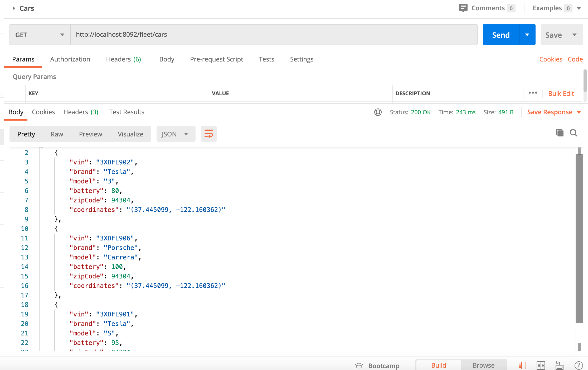Switch to the Authorization tab
This screenshot has height=370, width=588.
pos(70,59)
